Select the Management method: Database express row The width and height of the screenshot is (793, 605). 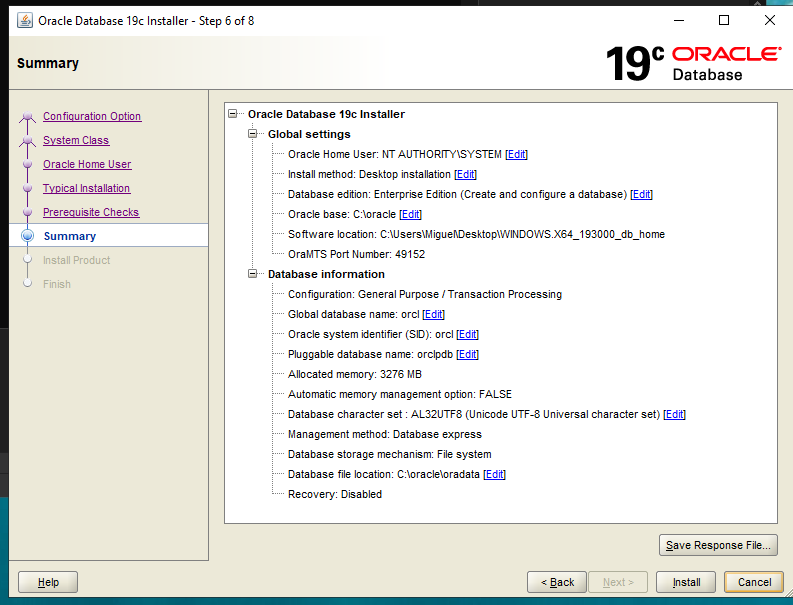[384, 434]
